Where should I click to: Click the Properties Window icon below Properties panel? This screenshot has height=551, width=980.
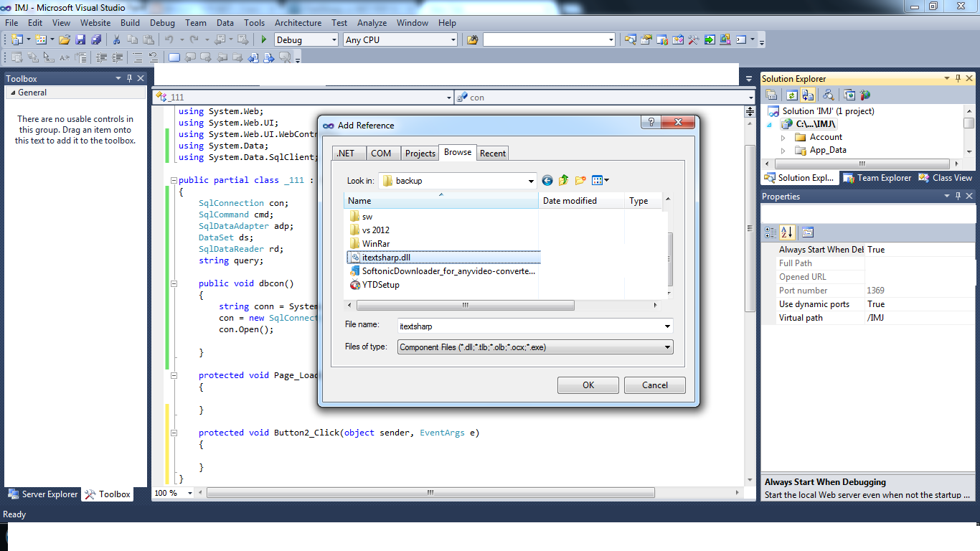coord(807,232)
